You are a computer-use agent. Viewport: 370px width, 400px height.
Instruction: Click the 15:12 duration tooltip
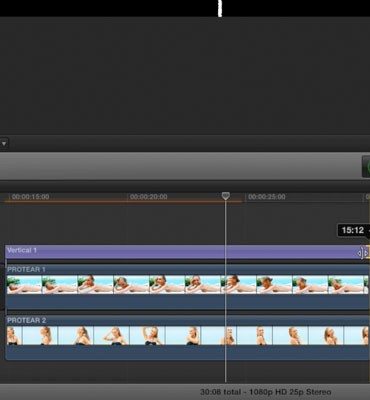(x=353, y=230)
